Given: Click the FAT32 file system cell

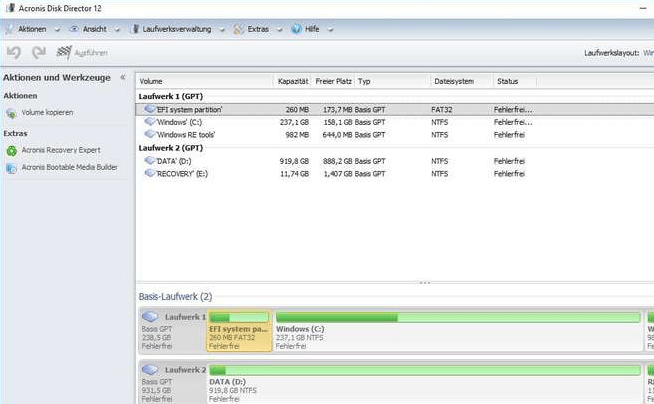Looking at the screenshot, I should pos(442,110).
